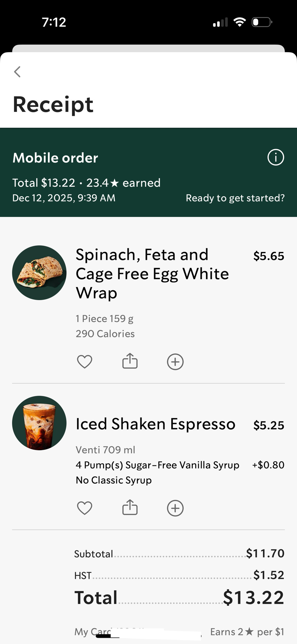The width and height of the screenshot is (297, 644).
Task: Share the Iced Shaken Espresso
Action: 130,507
